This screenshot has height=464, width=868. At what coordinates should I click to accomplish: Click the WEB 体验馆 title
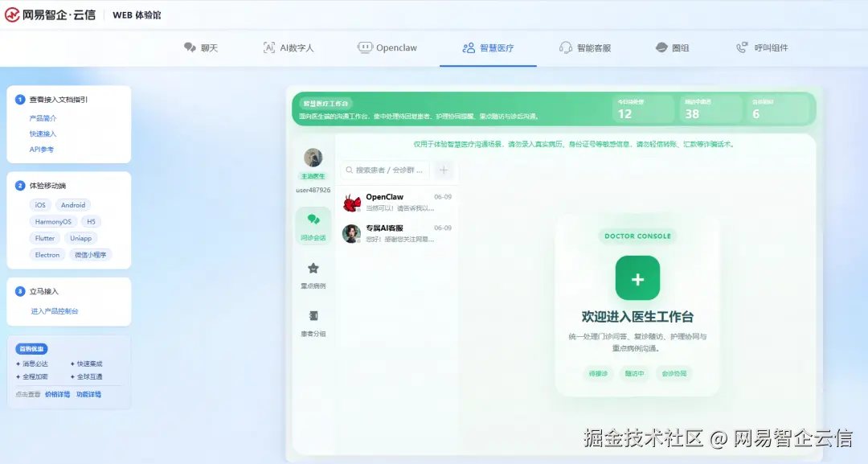click(137, 15)
